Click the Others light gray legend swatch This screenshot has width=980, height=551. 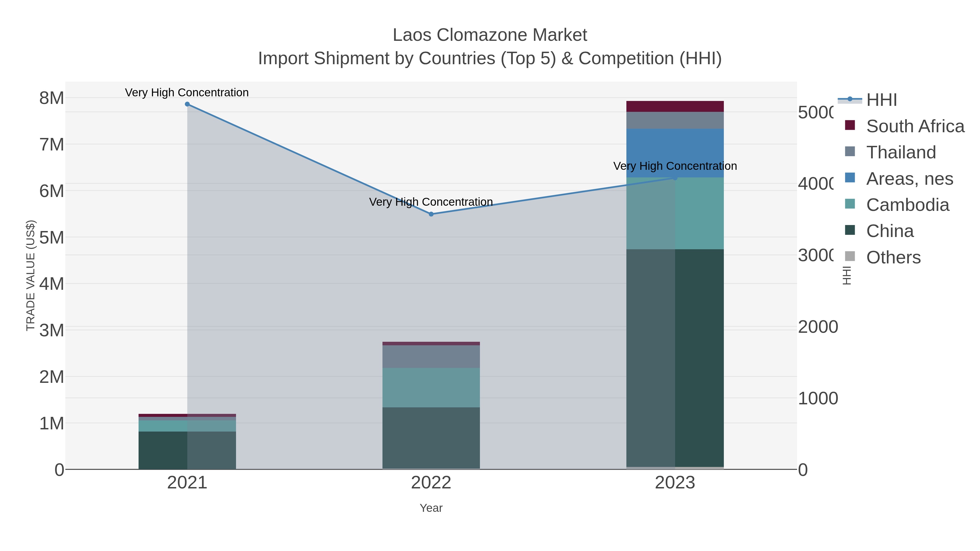[x=850, y=256]
